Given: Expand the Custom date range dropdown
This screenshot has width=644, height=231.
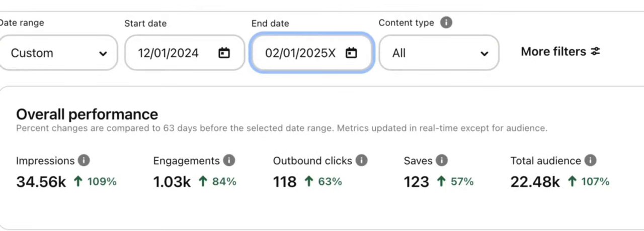Looking at the screenshot, I should click(x=58, y=53).
